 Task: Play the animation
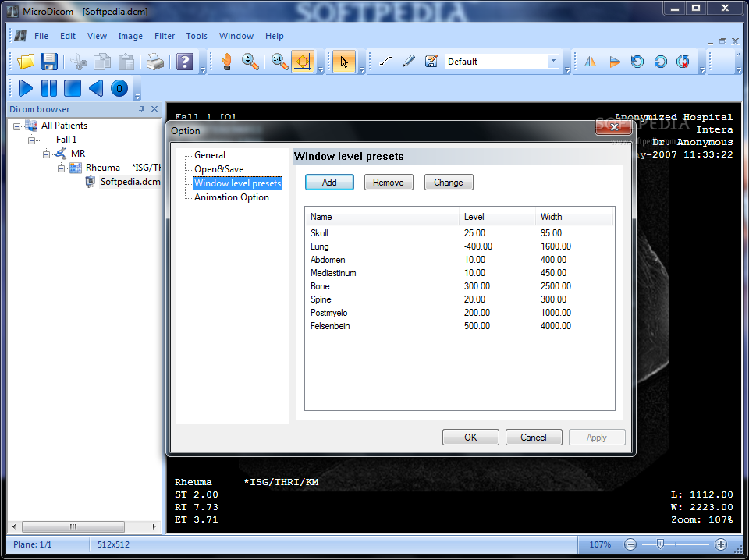25,88
